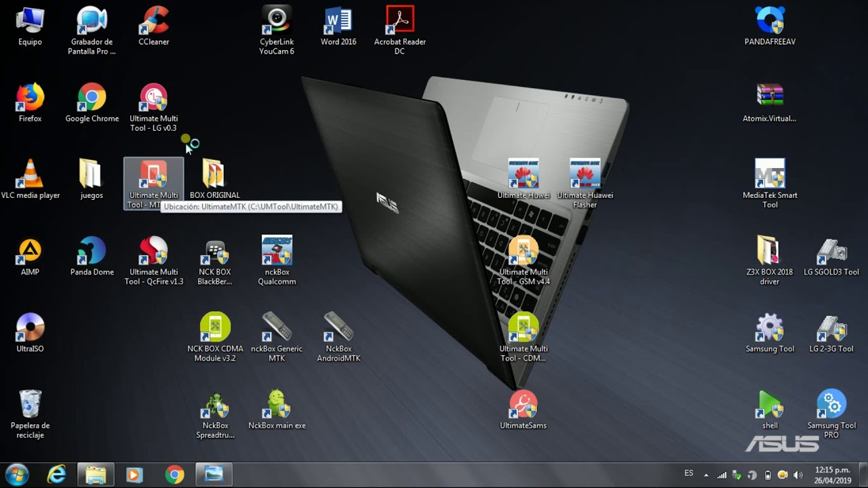Launch NCK BOX CDMA Module v3.2

pos(215,338)
